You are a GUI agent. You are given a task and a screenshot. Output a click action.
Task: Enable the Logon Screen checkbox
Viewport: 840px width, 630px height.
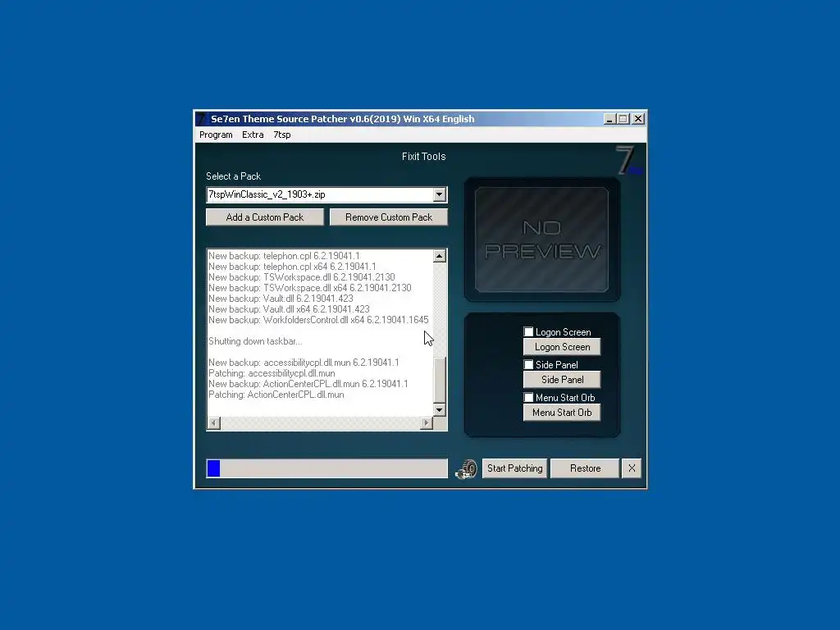528,331
